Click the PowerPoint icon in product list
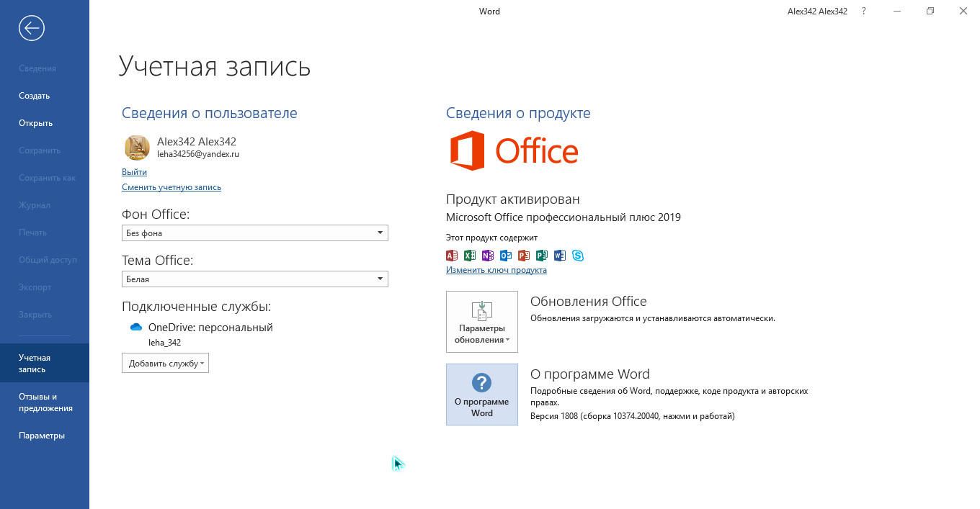The height and width of the screenshot is (509, 980). pyautogui.click(x=524, y=256)
